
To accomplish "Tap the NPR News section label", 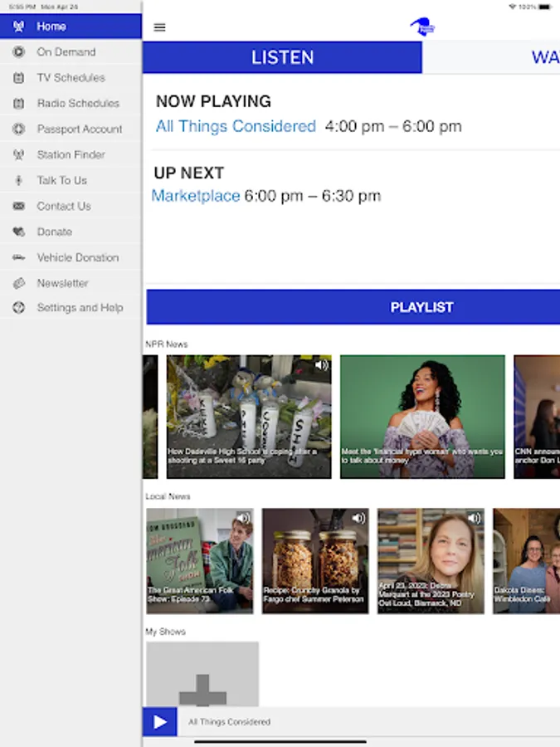I will [167, 344].
